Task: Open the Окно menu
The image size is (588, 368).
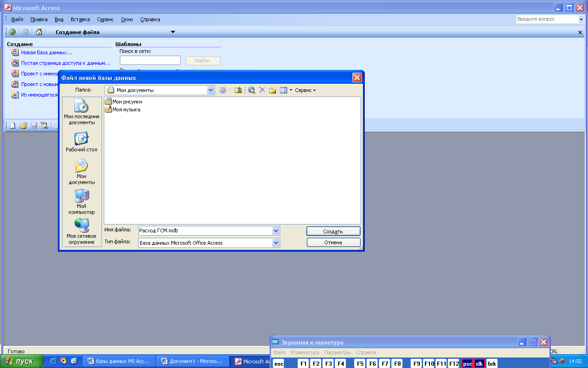Action: tap(127, 19)
